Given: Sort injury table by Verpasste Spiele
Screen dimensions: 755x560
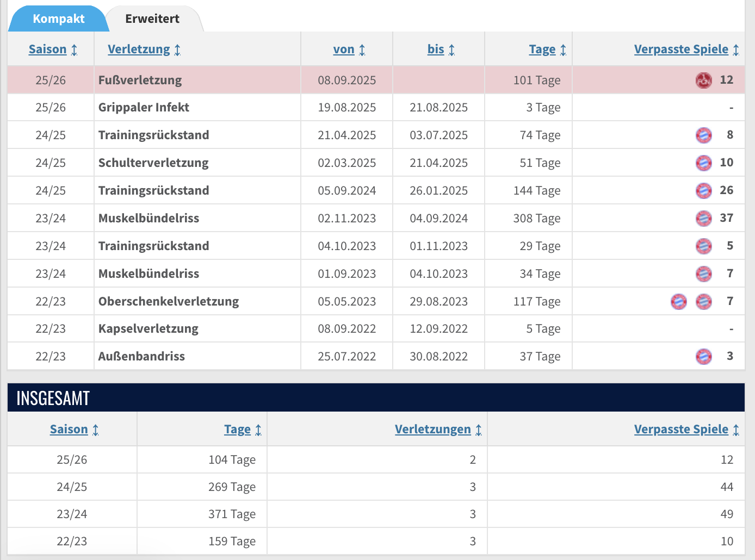Looking at the screenshot, I should [680, 49].
